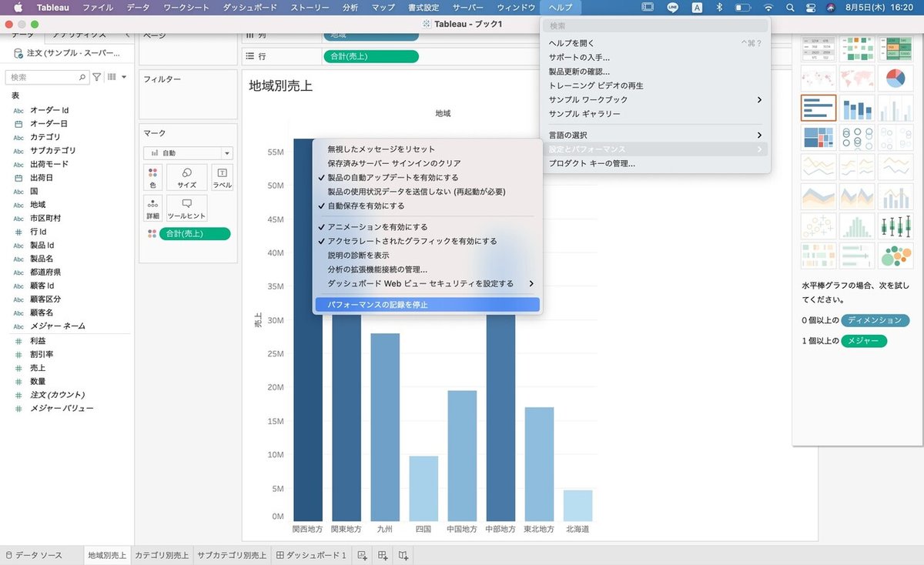Open the Marks type dropdown set to 自動
Image resolution: width=924 pixels, height=565 pixels.
(x=188, y=153)
